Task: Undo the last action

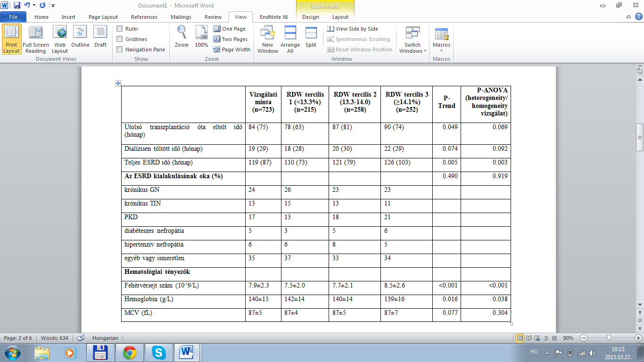Action: 27,6
